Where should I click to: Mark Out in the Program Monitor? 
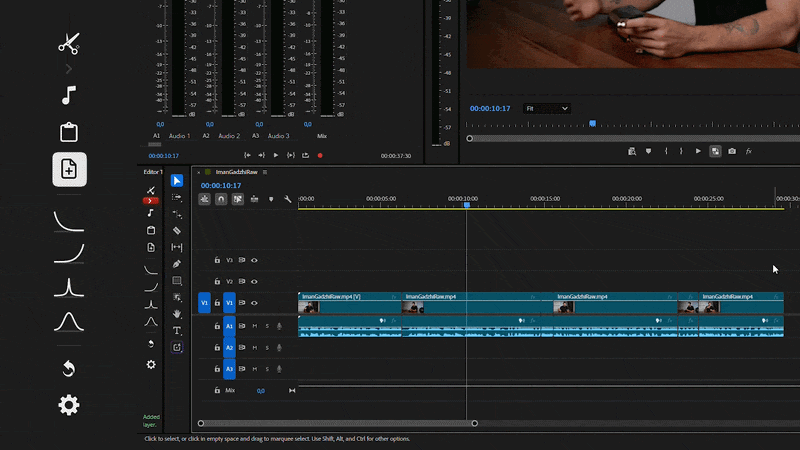point(681,151)
